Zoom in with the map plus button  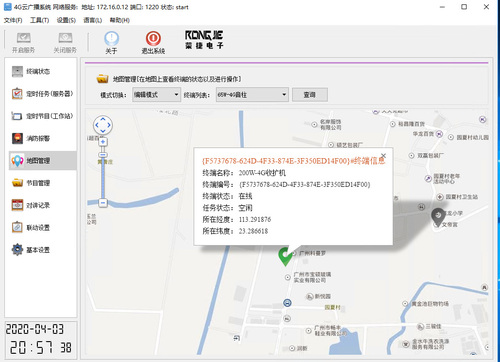point(103,142)
